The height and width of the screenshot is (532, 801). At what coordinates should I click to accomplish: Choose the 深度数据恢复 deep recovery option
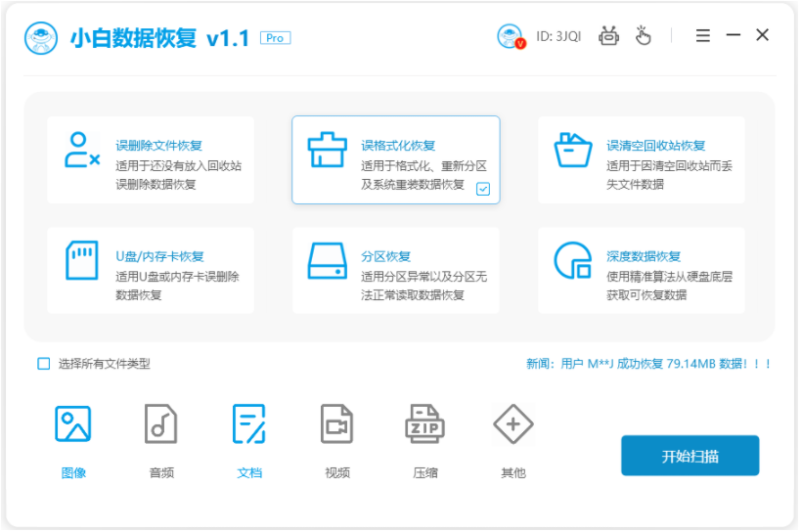point(642,271)
